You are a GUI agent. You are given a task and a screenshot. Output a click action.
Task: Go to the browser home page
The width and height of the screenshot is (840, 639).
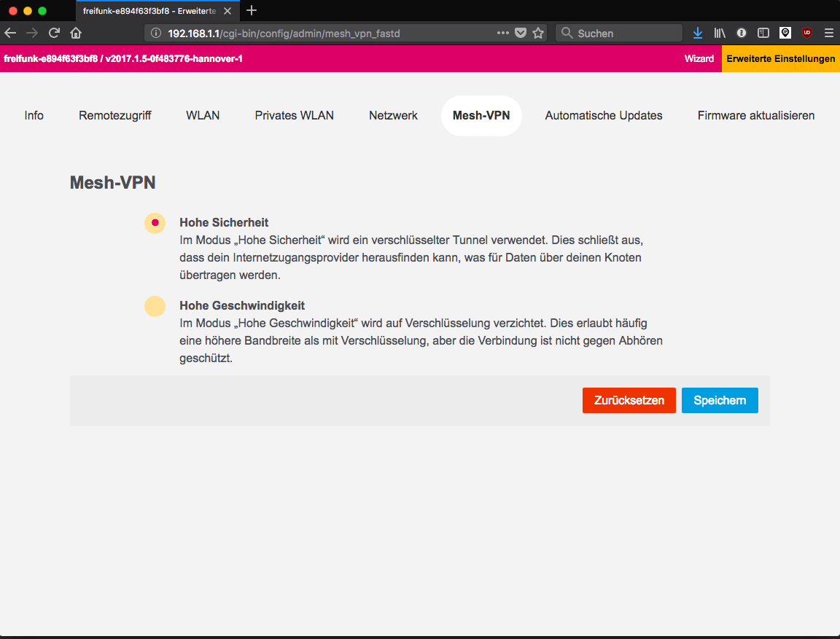[x=76, y=33]
